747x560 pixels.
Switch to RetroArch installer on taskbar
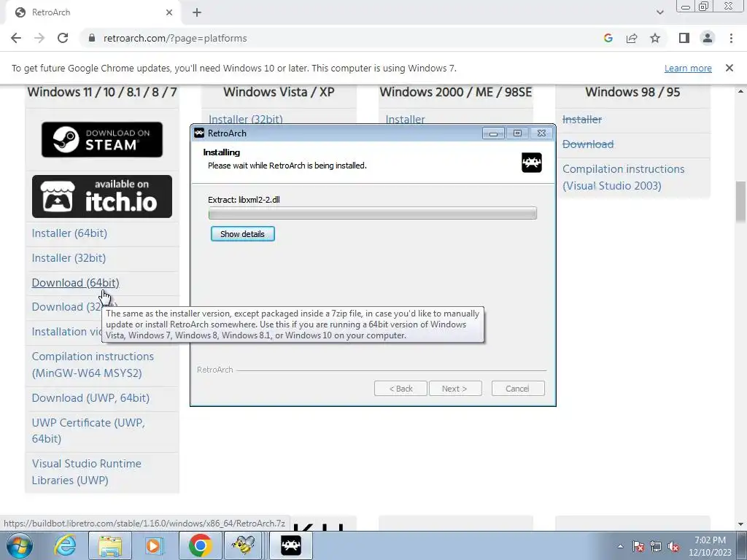(x=291, y=545)
